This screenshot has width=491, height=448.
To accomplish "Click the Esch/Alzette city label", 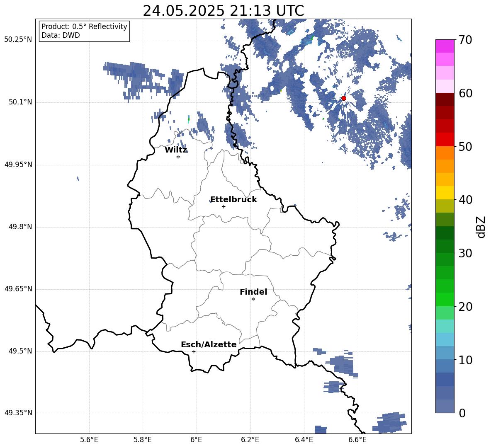I will point(209,344).
